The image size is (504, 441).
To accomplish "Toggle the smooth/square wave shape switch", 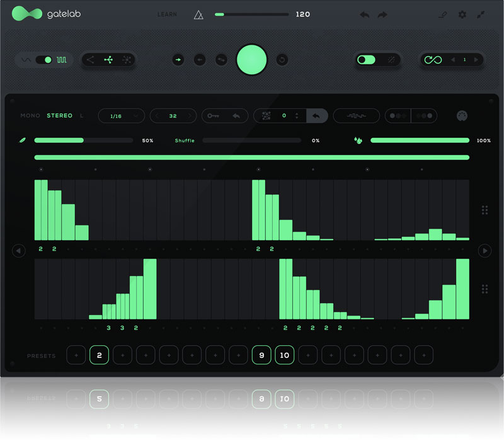I will pos(44,60).
